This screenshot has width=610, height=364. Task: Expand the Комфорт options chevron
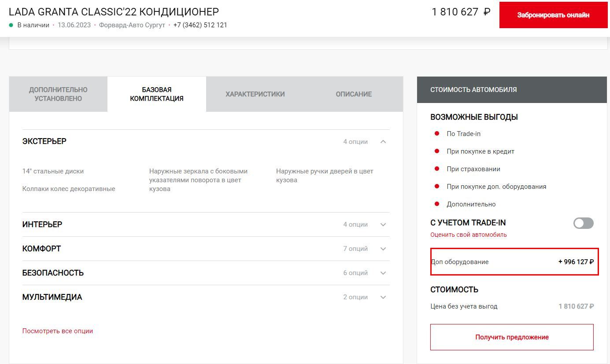[383, 249]
